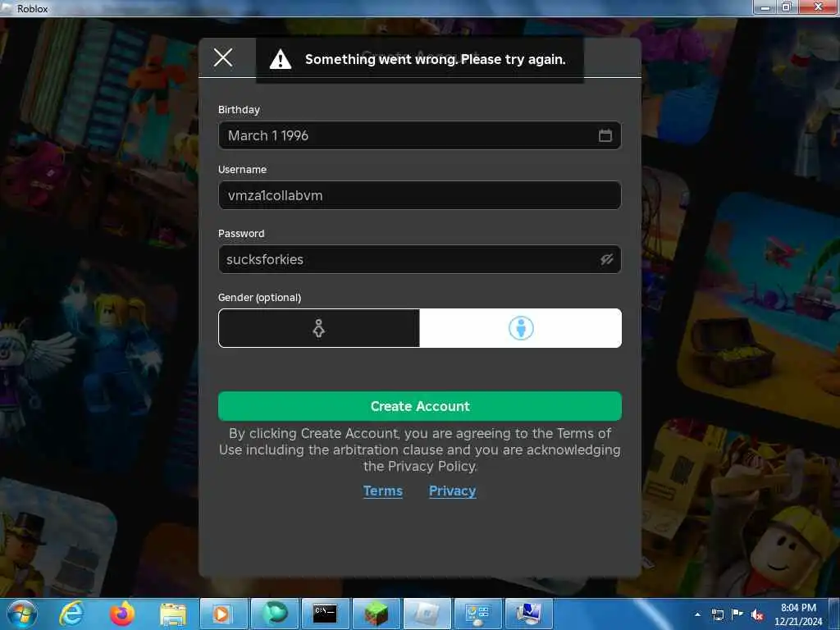Viewport: 840px width, 630px height.
Task: Launch Internet Explorer from taskbar
Action: [x=71, y=614]
